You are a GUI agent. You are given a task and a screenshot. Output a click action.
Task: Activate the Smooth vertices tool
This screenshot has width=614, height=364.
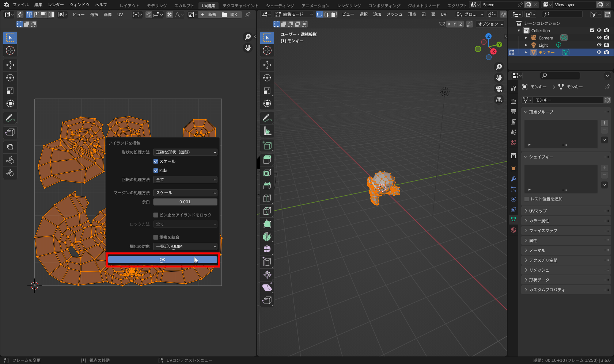tap(267, 249)
